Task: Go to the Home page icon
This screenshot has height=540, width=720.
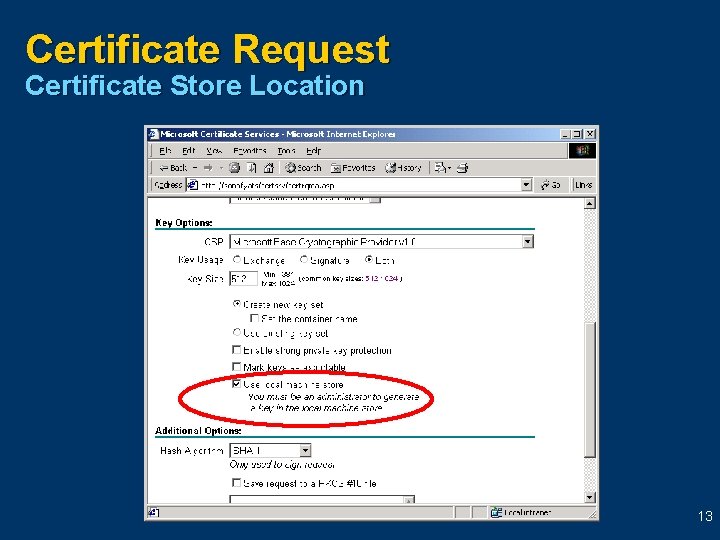Action: 269,168
